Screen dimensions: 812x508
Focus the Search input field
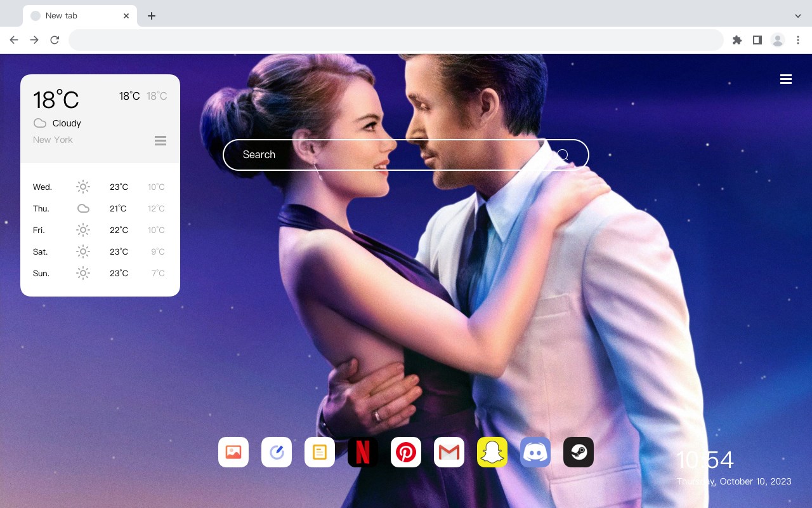click(406, 155)
